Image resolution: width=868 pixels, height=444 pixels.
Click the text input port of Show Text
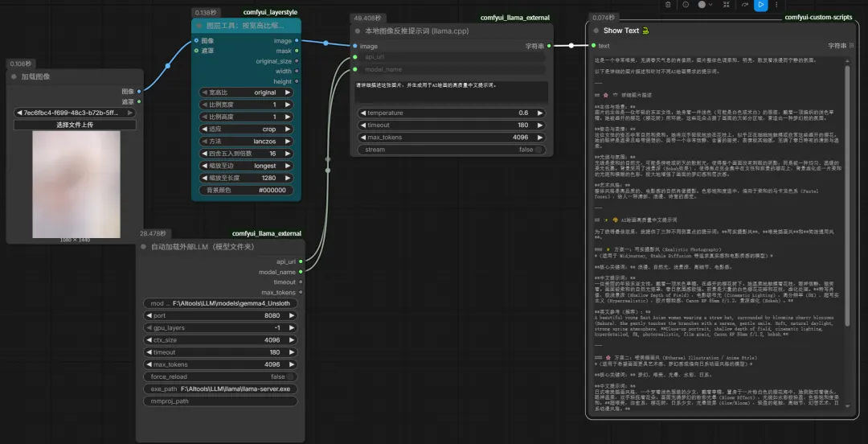tap(593, 46)
